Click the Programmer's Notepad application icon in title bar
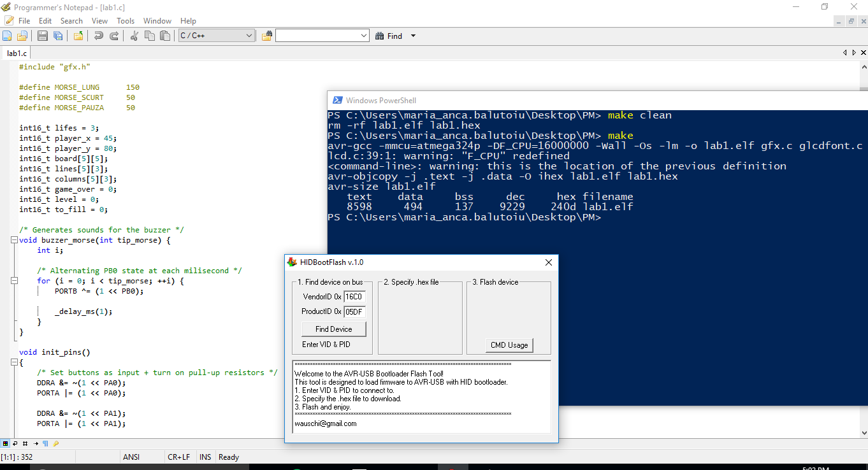Screen dimensions: 868x470 pyautogui.click(x=6, y=7)
